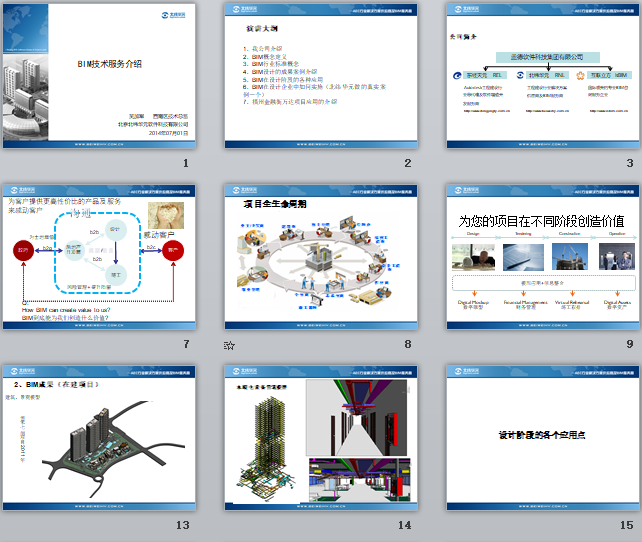642x542 pixels.
Task: Click slide number 3 label
Action: coord(630,163)
